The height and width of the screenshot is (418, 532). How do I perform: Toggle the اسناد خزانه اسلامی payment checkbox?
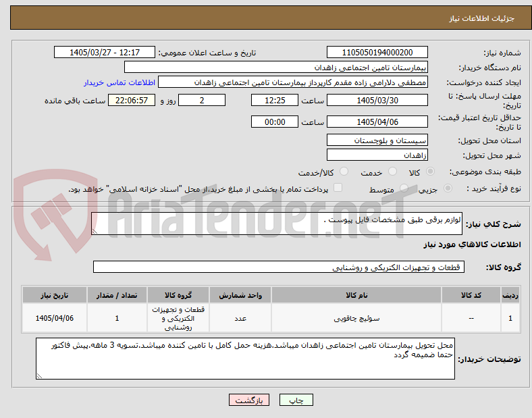[338, 188]
